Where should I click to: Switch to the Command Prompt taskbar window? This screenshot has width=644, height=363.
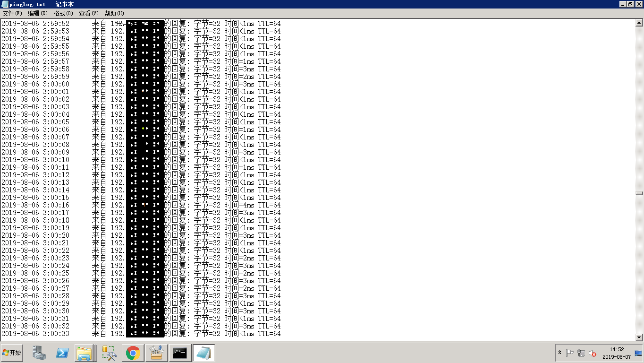[x=180, y=353]
